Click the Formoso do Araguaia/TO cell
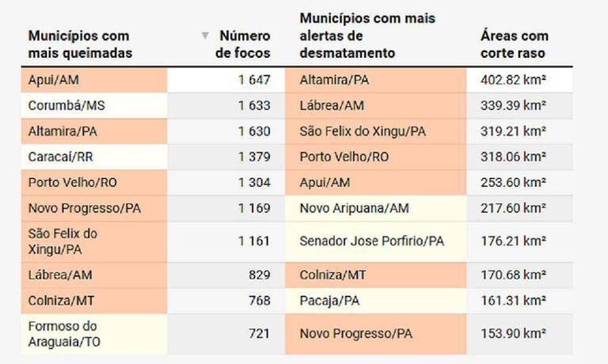 (x=66, y=334)
